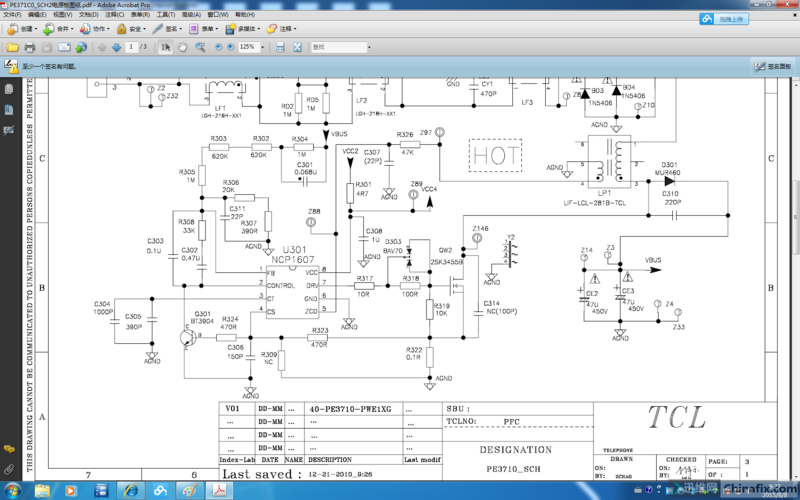Image resolution: width=800 pixels, height=500 pixels.
Task: Open Windows Explorer from the taskbar
Action: (x=43, y=491)
